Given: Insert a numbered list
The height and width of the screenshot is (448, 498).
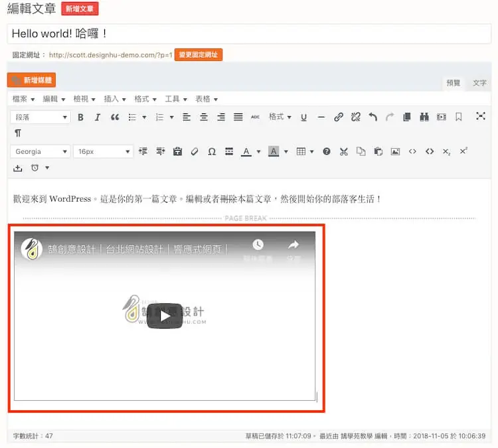Looking at the screenshot, I should (159, 117).
